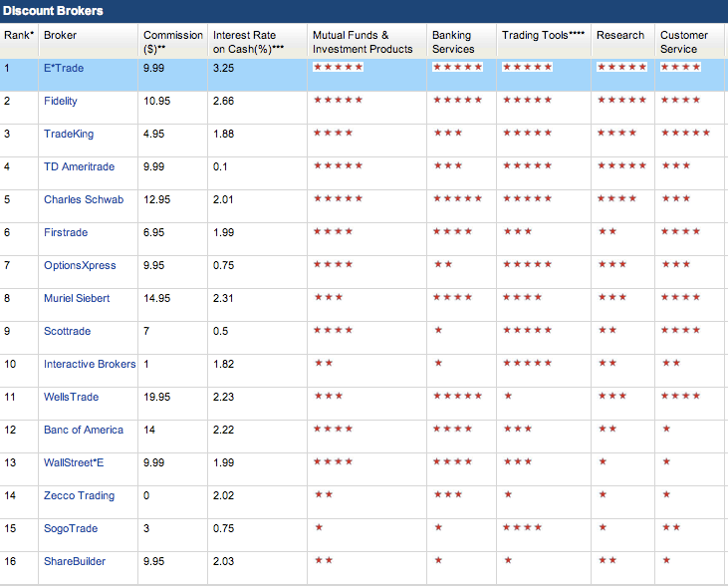Click TradeKing's Banking Services three-star rating

pos(447,133)
